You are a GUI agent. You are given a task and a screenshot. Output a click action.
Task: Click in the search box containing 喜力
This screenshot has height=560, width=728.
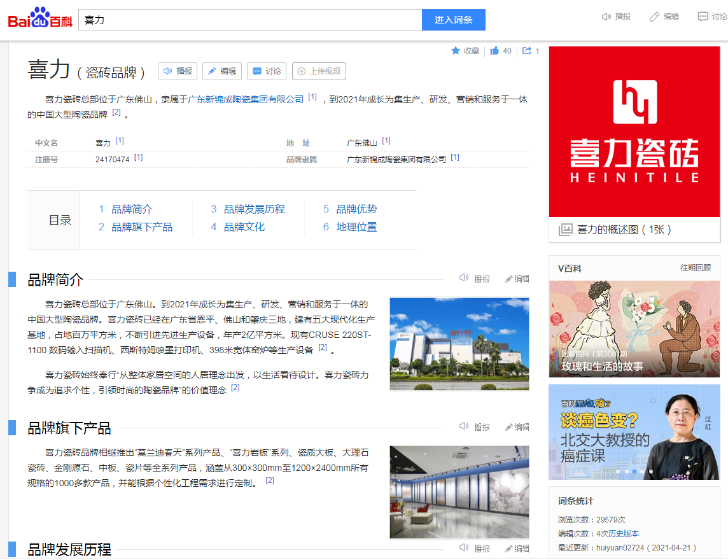[x=249, y=20]
